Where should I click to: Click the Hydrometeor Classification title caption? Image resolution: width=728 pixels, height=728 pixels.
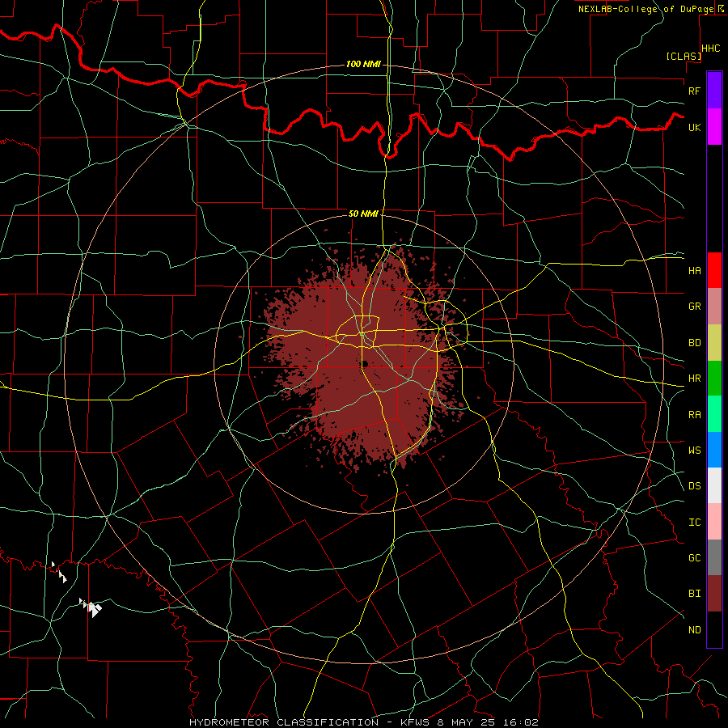(x=363, y=722)
